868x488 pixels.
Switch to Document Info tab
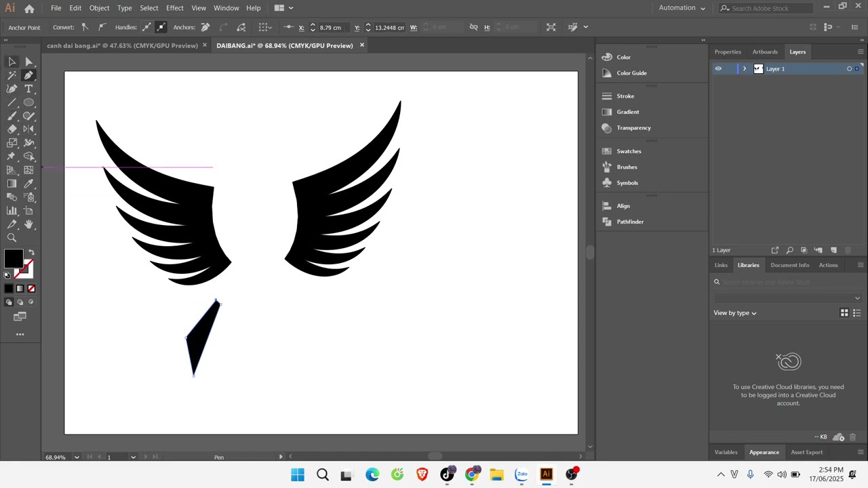(x=789, y=265)
